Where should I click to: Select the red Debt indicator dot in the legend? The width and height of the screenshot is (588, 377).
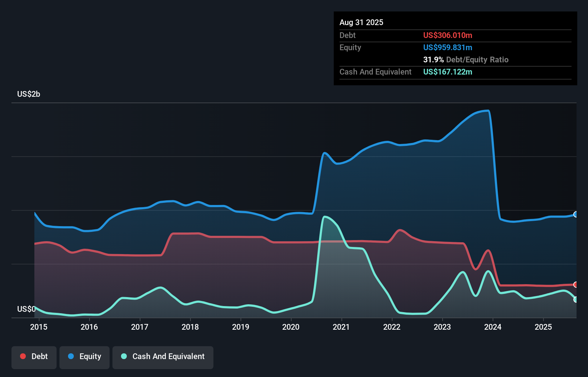click(22, 356)
